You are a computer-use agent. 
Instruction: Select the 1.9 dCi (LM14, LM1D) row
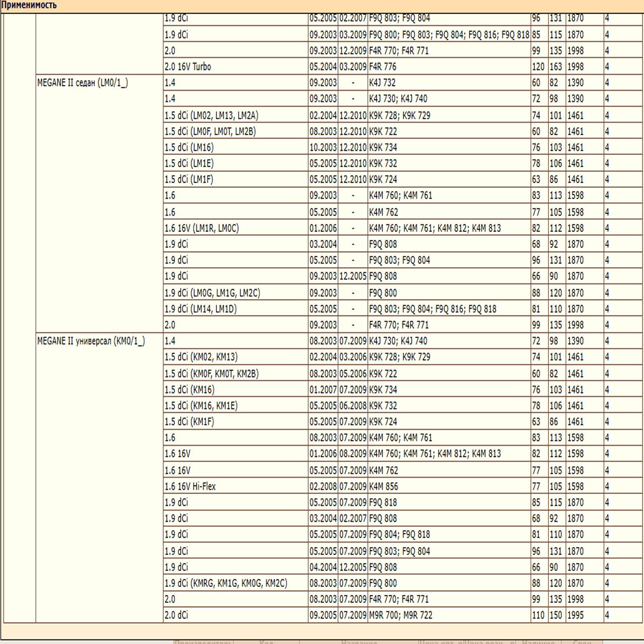[403, 309]
